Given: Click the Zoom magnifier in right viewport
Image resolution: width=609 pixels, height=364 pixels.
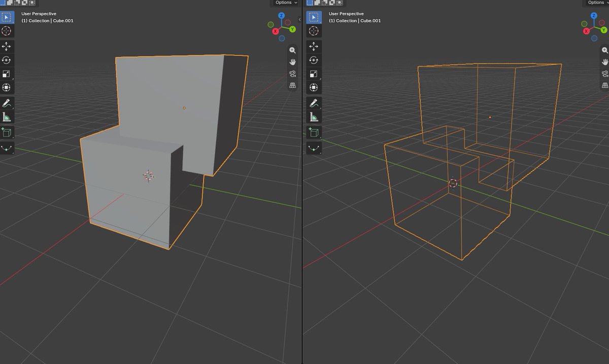Looking at the screenshot, I should [x=605, y=50].
